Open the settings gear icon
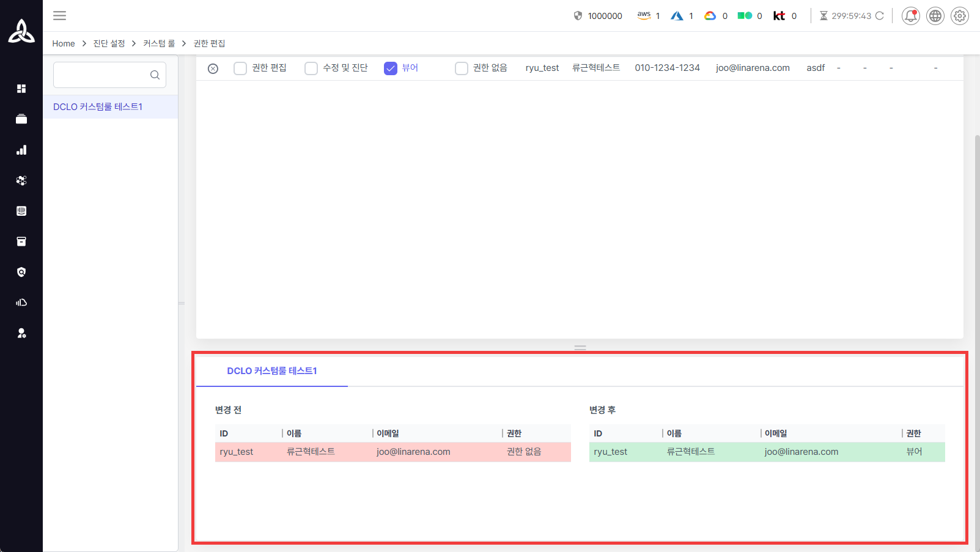980x552 pixels. pos(959,16)
